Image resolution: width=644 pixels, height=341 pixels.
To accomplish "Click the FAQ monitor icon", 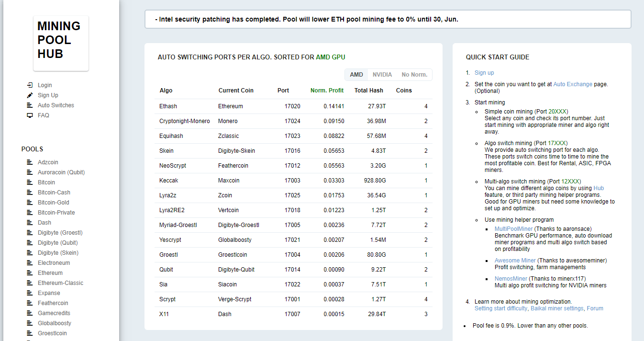I will 30,115.
